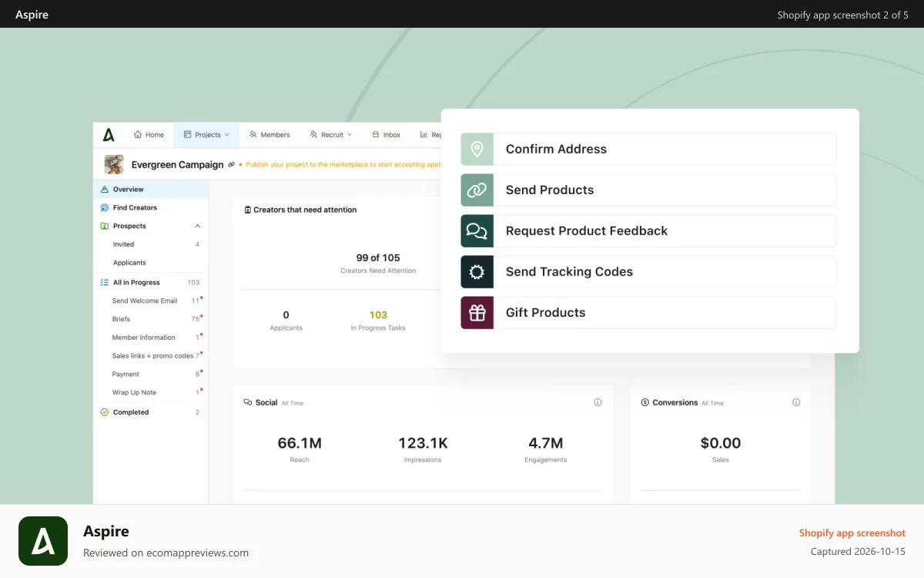
Task: Select All in Progress in the sidebar
Action: pyautogui.click(x=151, y=282)
